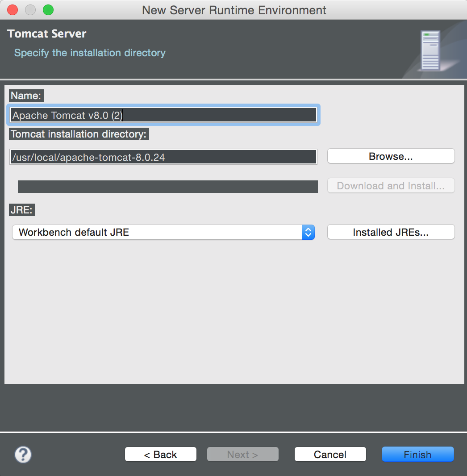
Task: Go back with the < Back button
Action: coord(161,455)
